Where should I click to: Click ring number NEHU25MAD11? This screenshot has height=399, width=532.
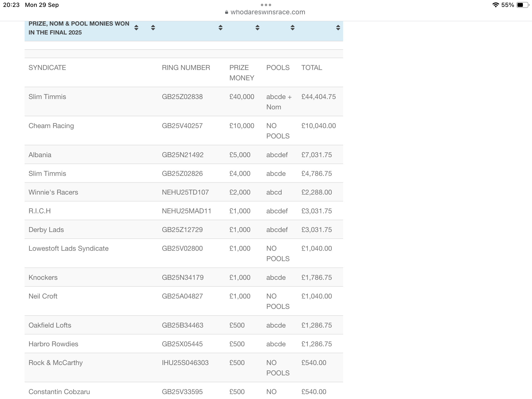pos(186,211)
